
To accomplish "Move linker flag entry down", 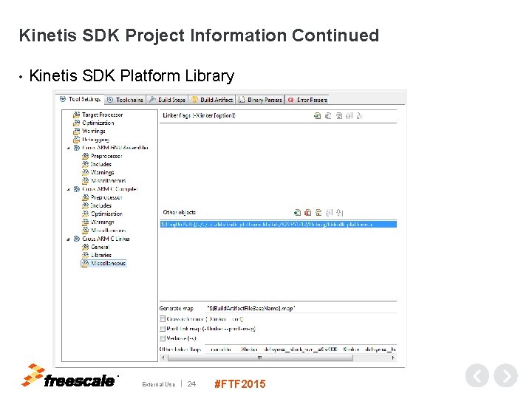I will [359, 116].
